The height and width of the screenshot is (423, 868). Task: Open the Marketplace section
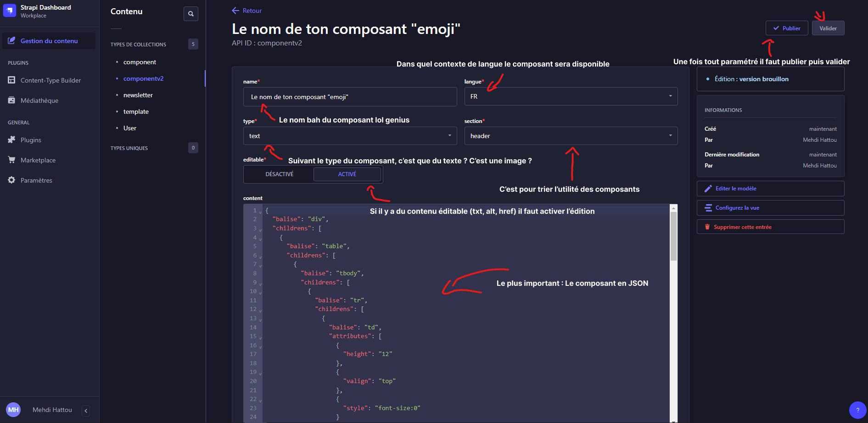coord(38,160)
